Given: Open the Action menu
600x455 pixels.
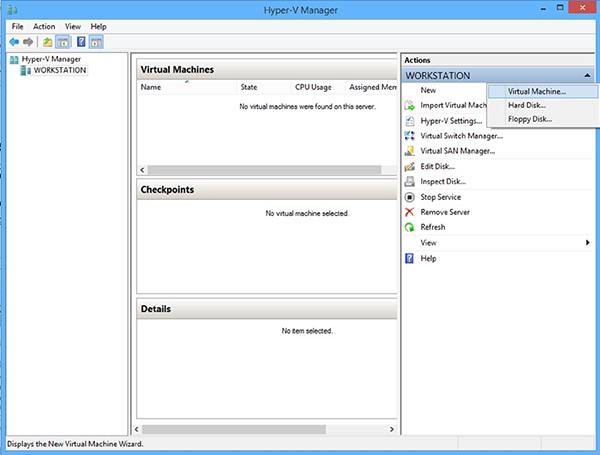Looking at the screenshot, I should 44,26.
